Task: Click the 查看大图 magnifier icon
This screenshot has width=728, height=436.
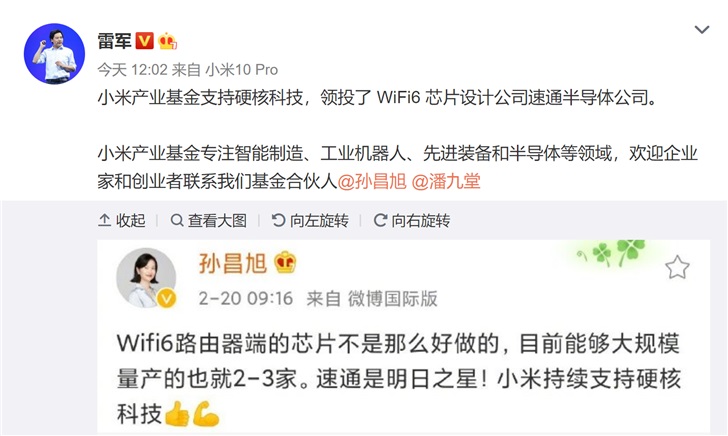Action: point(176,220)
